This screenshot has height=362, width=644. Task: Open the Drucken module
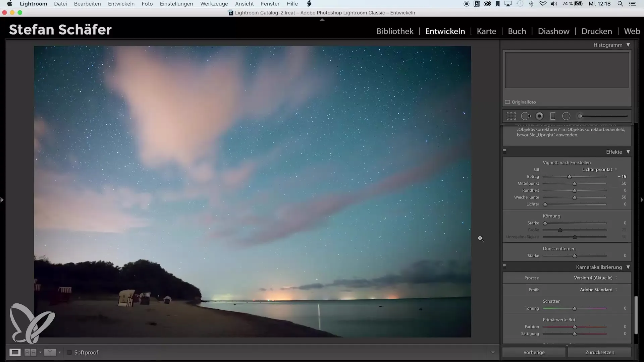tap(596, 31)
